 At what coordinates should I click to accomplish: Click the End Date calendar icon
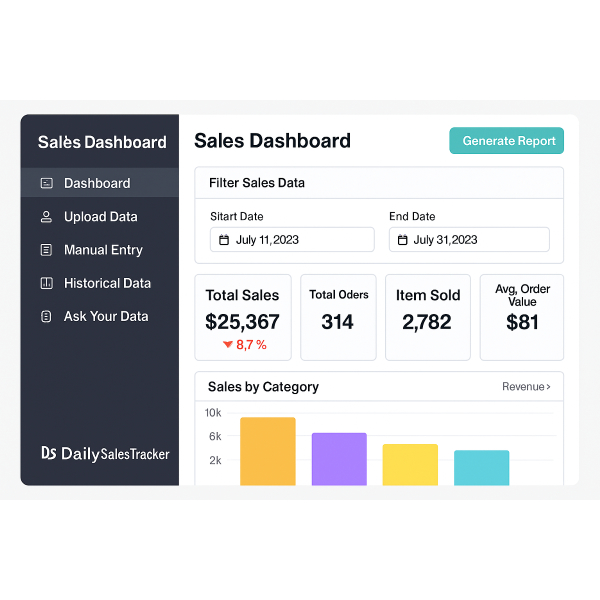point(402,240)
